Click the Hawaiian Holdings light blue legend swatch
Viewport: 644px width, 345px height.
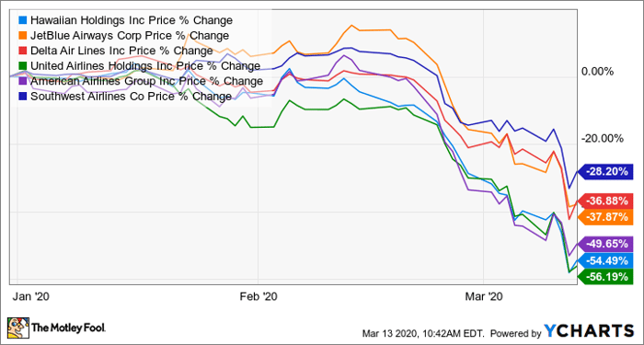(x=23, y=20)
